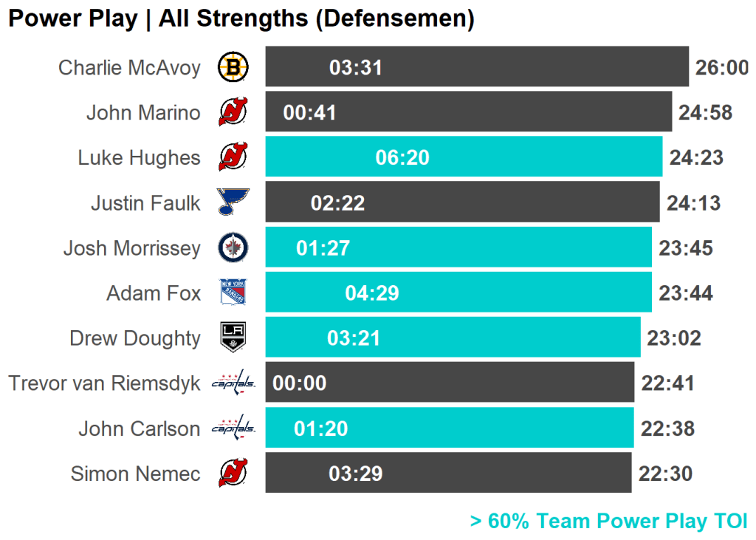Click the Winnipeg Jets logo

tap(233, 248)
